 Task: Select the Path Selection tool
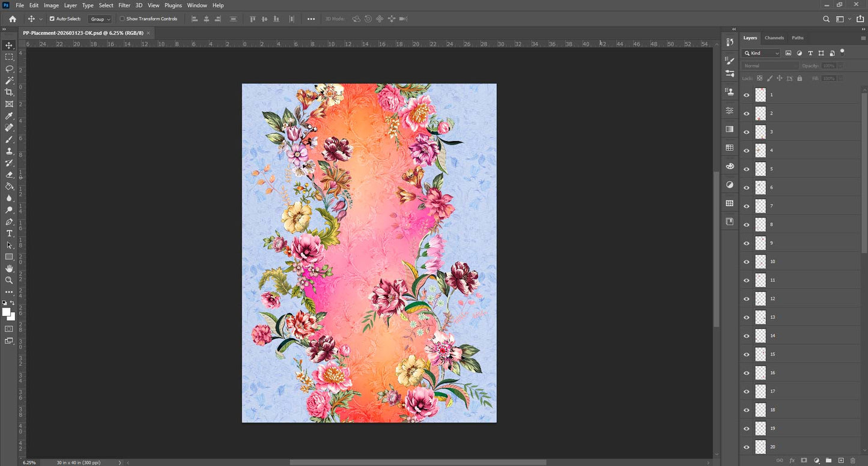(x=9, y=245)
